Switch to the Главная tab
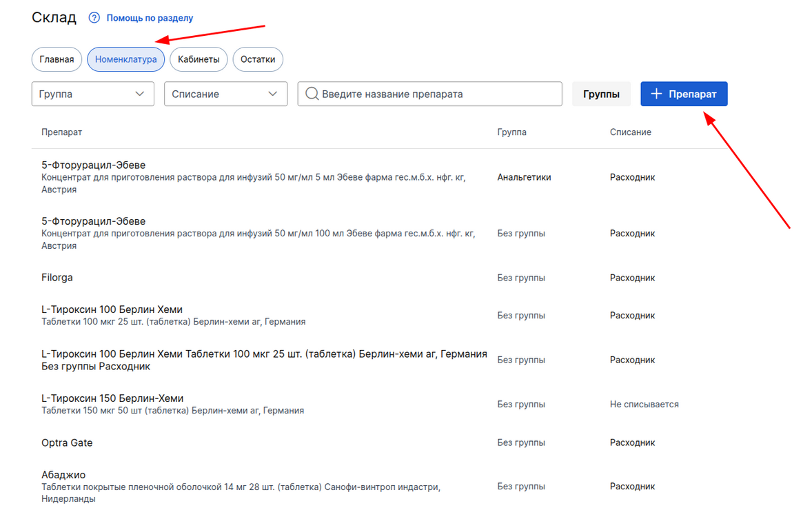Image resolution: width=812 pixels, height=510 pixels. tap(57, 59)
